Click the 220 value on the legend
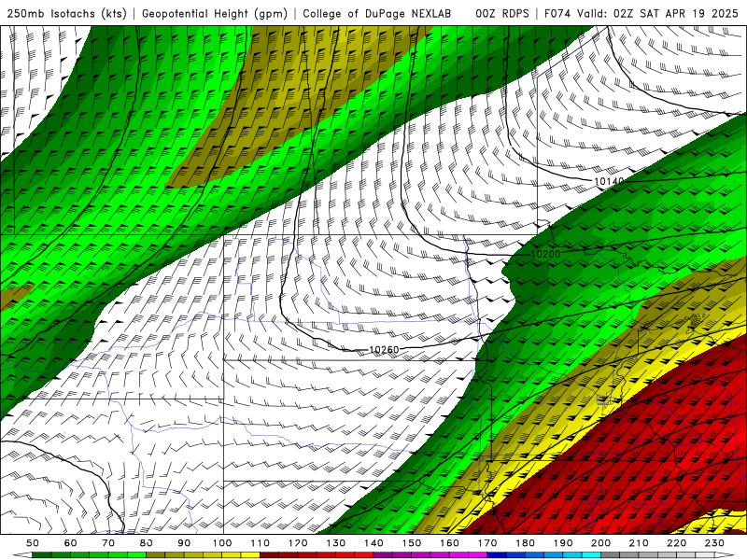The height and width of the screenshot is (560, 747). click(676, 543)
